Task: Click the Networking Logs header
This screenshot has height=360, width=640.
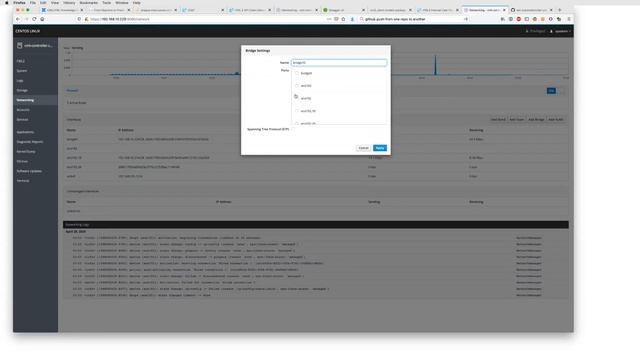Action: point(316,224)
